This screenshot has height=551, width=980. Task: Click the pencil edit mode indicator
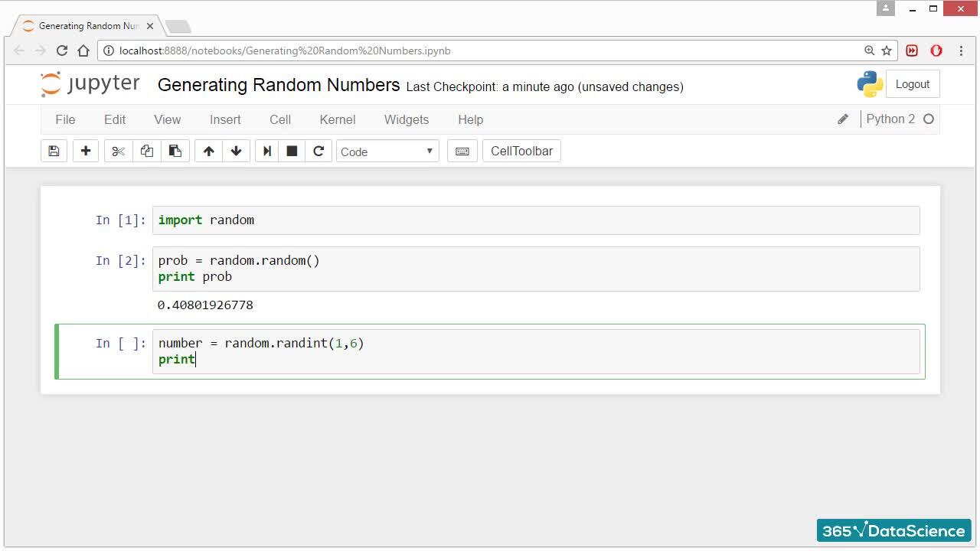[x=843, y=119]
